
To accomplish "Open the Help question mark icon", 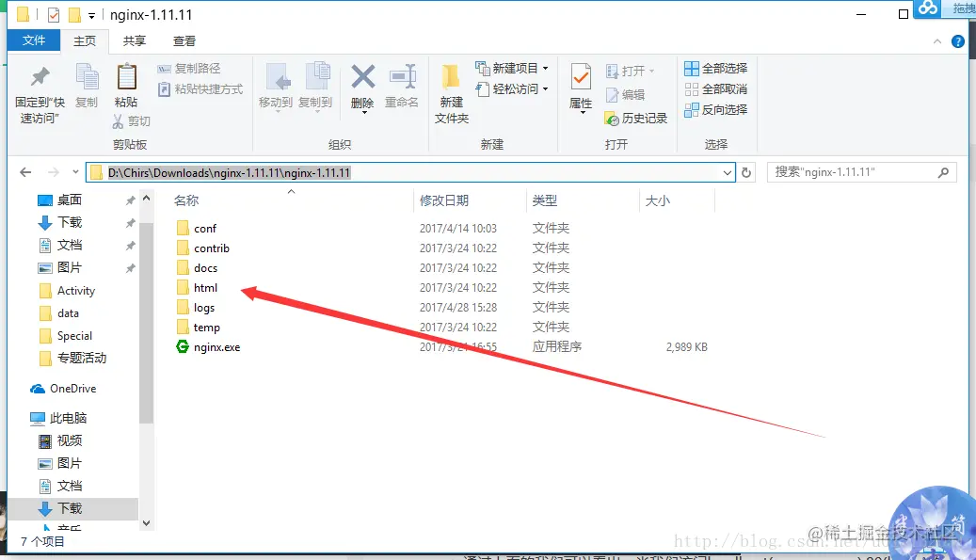I will click(x=958, y=41).
